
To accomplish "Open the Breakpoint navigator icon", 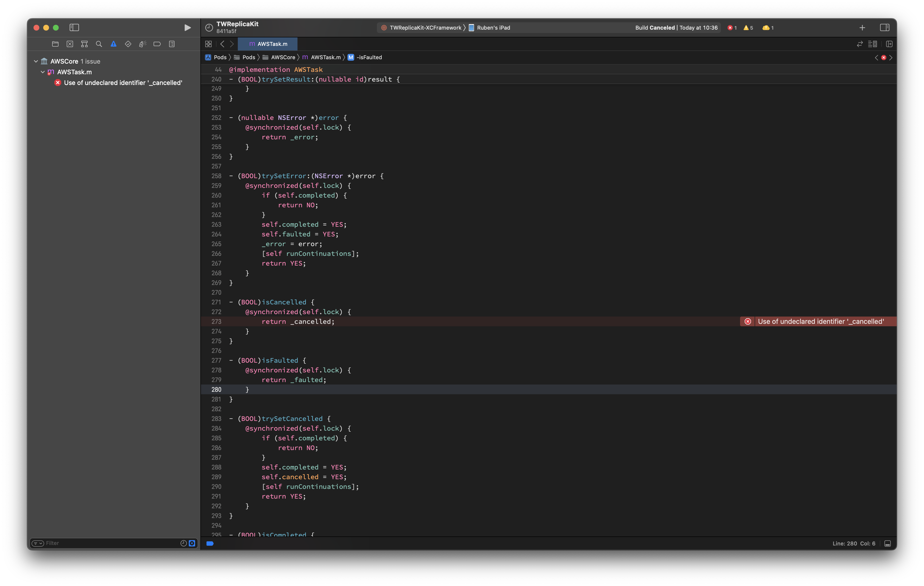I will pos(157,44).
